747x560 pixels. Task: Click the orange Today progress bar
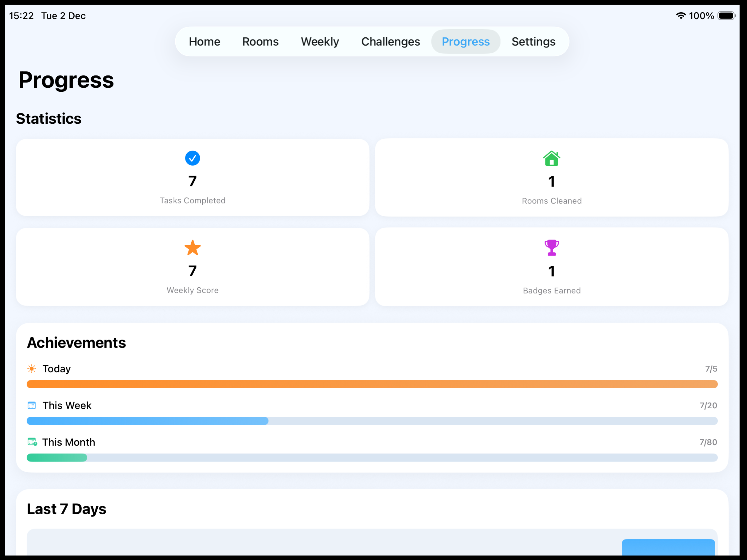(x=372, y=384)
